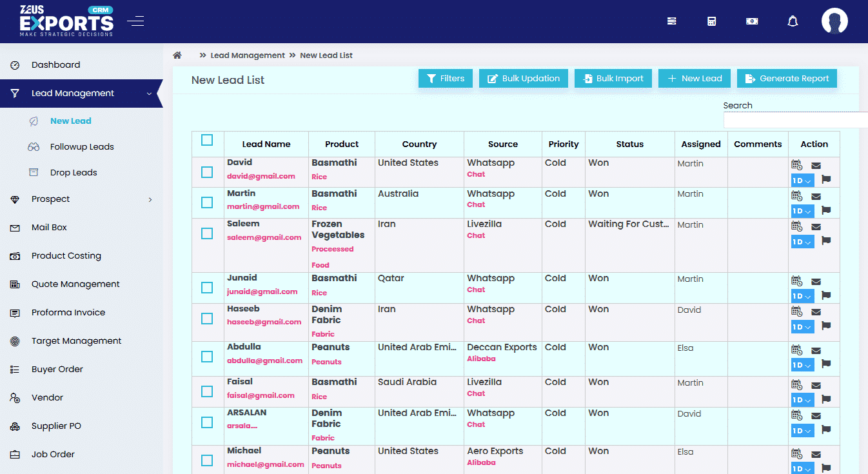This screenshot has width=868, height=474.
Task: Open the 1D dropdown in David row
Action: [x=802, y=181]
